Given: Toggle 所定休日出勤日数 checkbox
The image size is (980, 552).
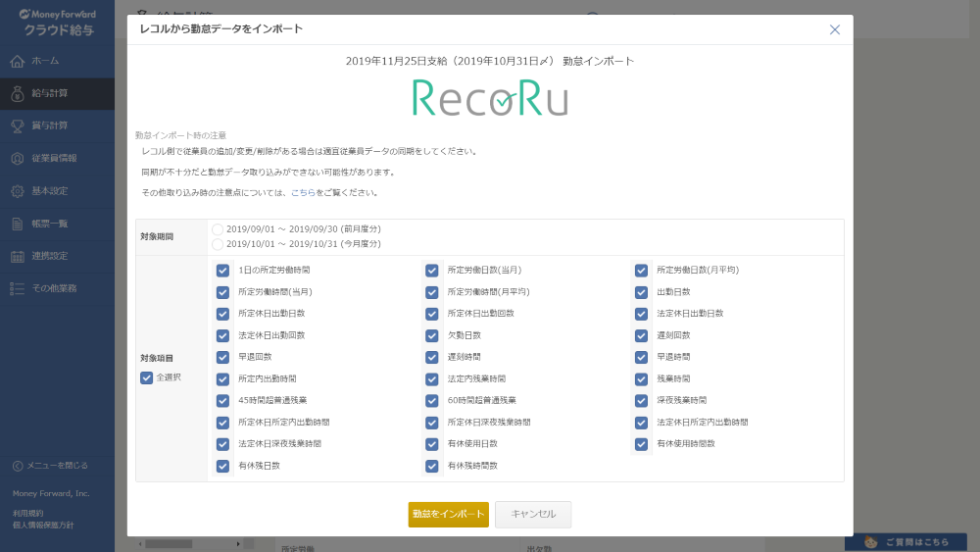Looking at the screenshot, I should click(222, 314).
